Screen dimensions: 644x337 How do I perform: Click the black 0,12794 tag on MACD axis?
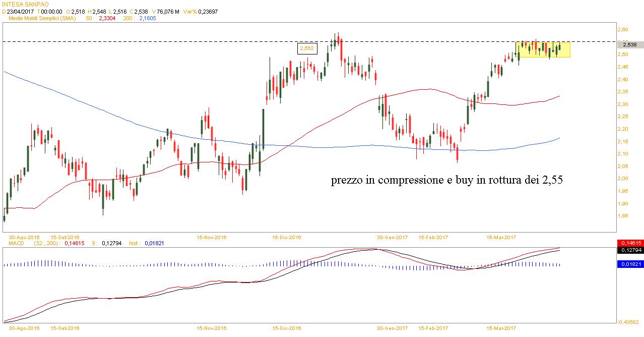click(630, 249)
